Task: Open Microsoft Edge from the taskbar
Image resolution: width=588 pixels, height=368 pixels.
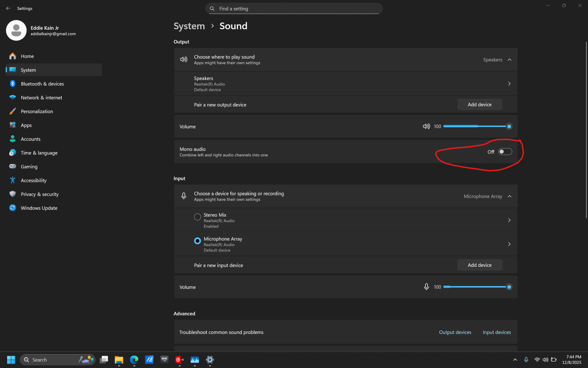Action: (x=134, y=360)
